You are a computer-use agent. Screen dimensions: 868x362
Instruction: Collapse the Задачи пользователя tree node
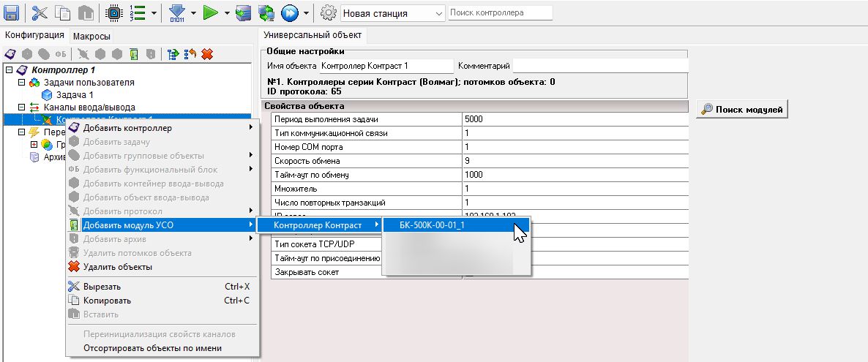(x=21, y=83)
